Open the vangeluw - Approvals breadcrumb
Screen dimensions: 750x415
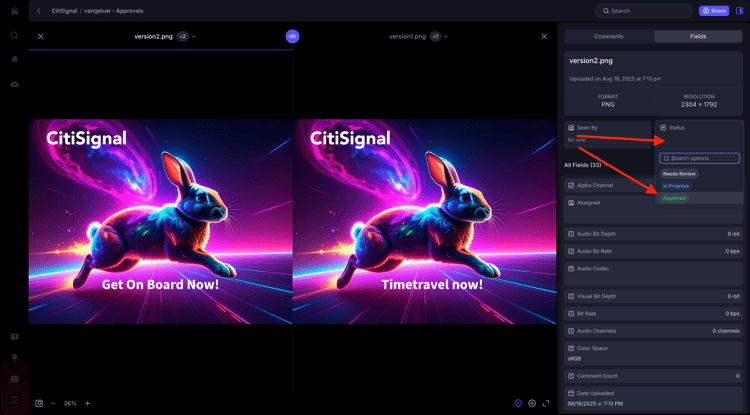(x=114, y=11)
